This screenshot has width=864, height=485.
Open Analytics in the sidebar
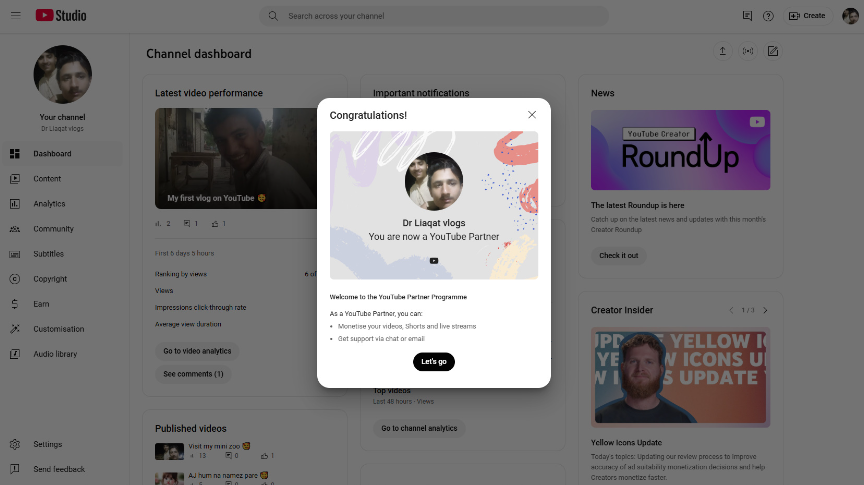pyautogui.click(x=62, y=204)
